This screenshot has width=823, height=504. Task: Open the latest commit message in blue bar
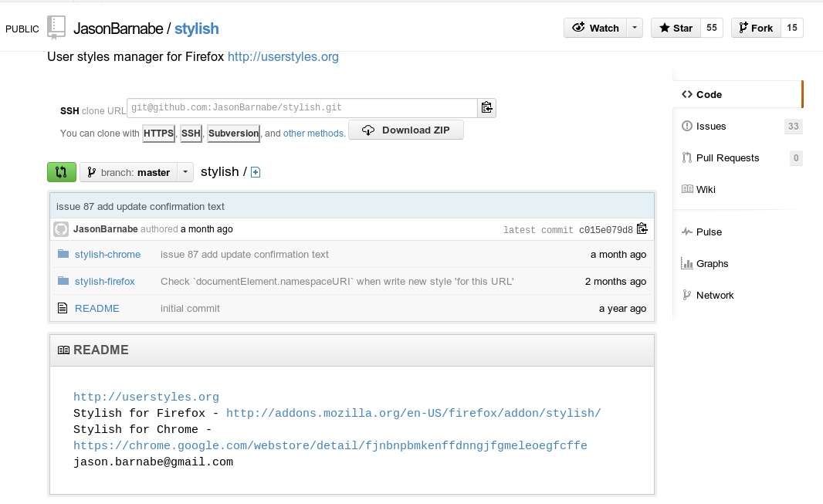[141, 207]
